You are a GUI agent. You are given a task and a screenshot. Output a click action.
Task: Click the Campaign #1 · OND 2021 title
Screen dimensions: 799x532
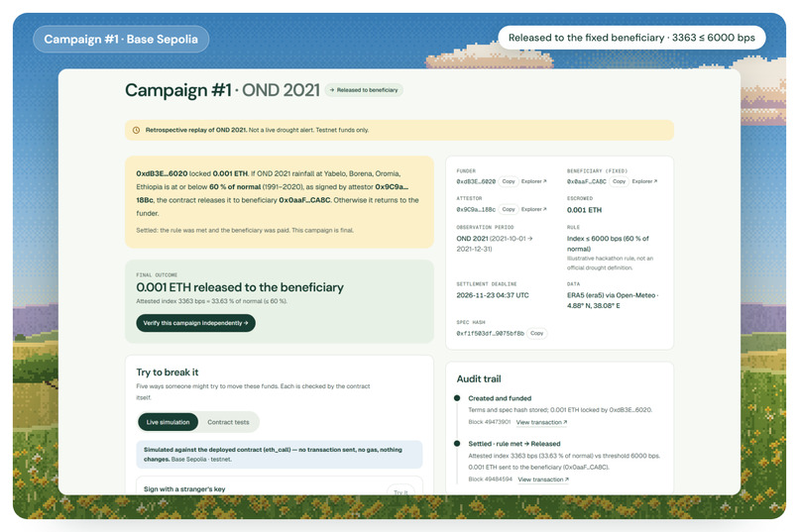(x=222, y=90)
